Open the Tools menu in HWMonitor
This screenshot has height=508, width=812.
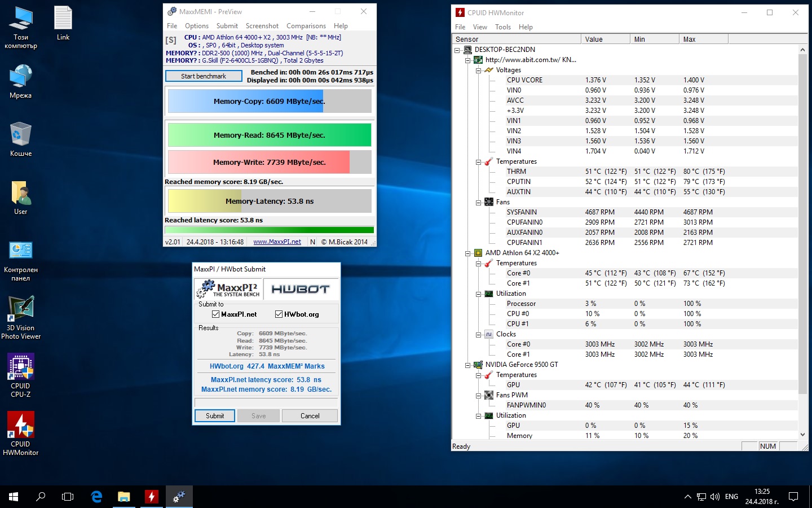tap(503, 27)
